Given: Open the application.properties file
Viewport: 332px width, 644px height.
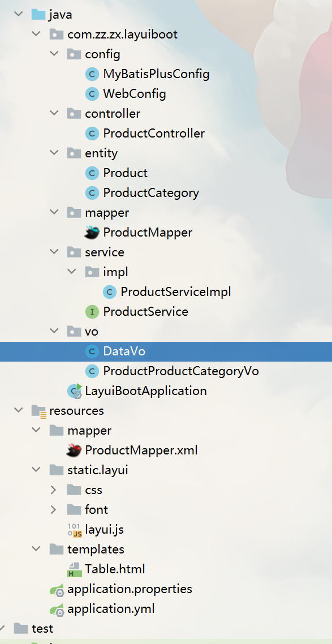Looking at the screenshot, I should click(126, 589).
